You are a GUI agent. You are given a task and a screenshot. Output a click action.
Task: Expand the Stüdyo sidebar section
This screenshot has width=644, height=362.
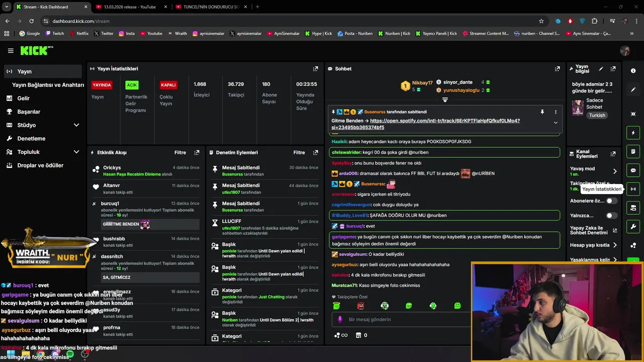[76, 125]
